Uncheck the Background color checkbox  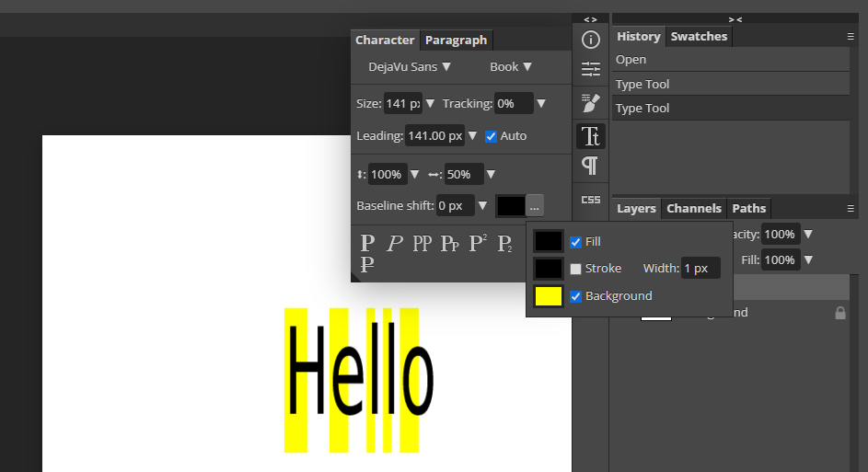(x=575, y=296)
